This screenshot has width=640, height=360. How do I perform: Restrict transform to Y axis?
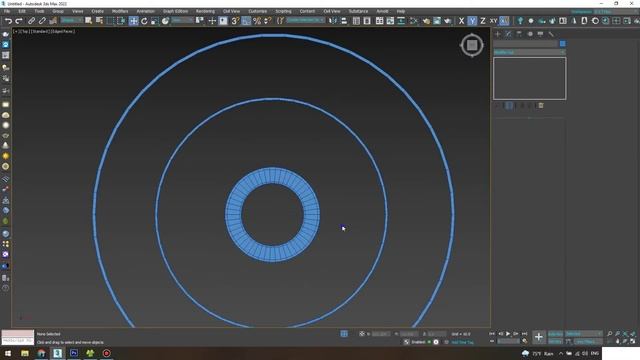(472, 21)
